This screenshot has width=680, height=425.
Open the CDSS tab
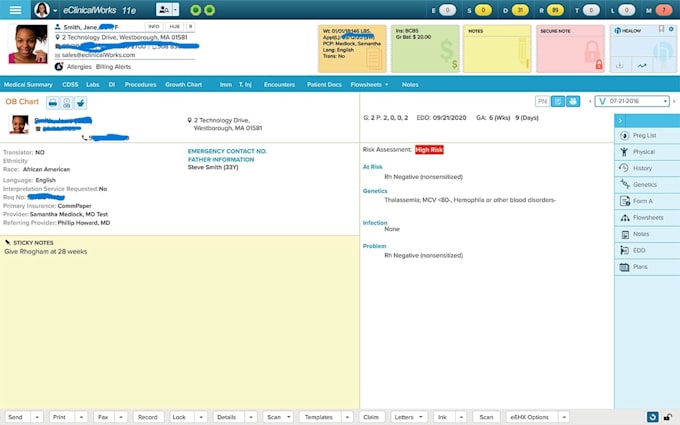tap(70, 85)
